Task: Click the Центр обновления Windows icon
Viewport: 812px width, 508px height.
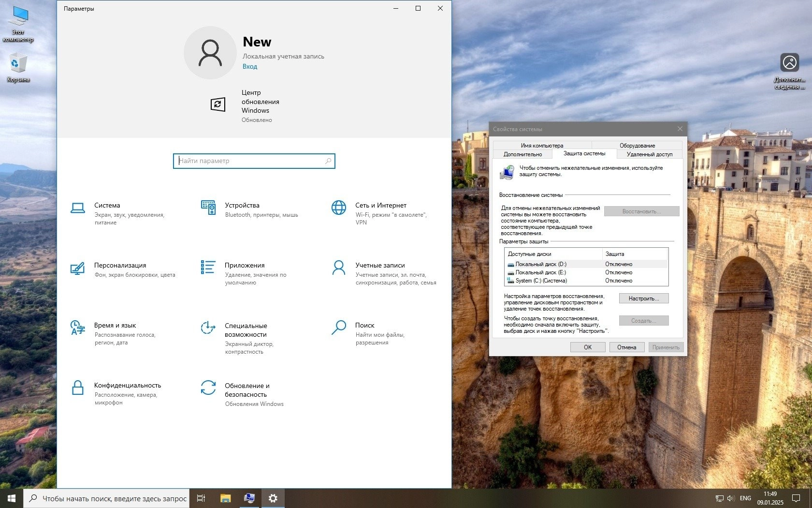Action: pyautogui.click(x=218, y=105)
